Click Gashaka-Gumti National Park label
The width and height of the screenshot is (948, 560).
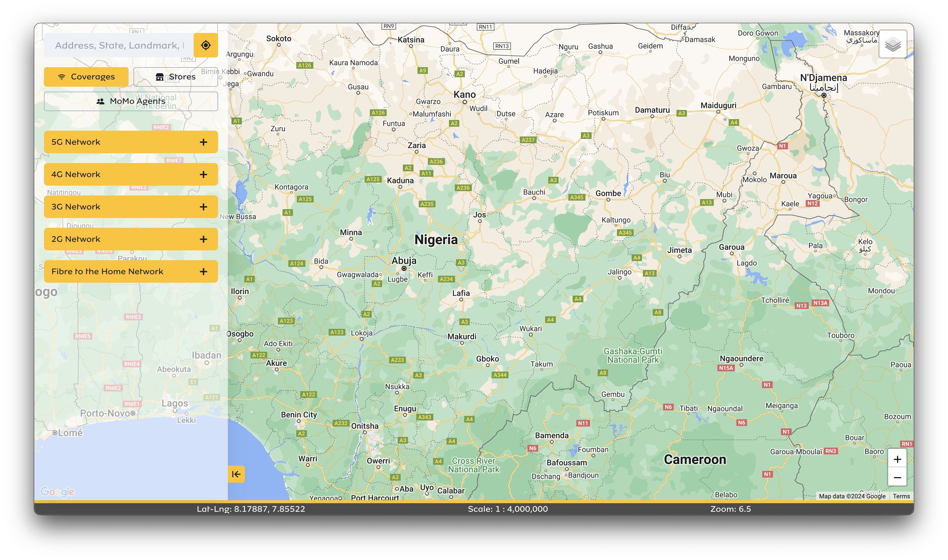633,355
